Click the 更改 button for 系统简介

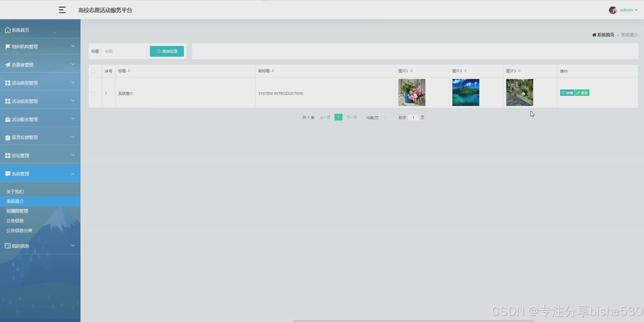pyautogui.click(x=582, y=93)
